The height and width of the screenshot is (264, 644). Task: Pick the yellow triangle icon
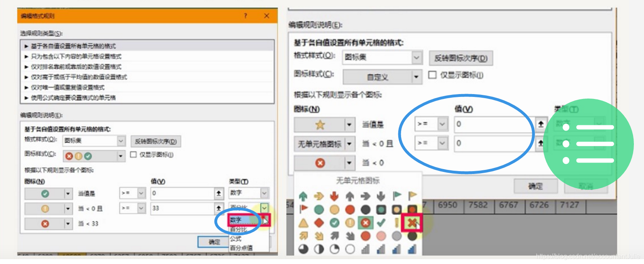coord(303,223)
